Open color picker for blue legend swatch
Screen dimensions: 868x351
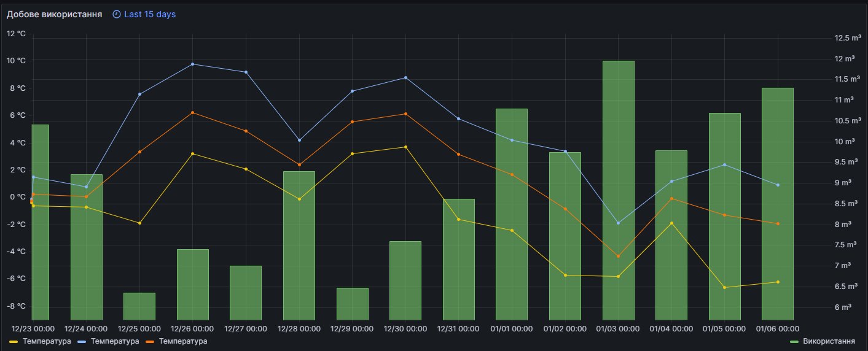pos(82,341)
